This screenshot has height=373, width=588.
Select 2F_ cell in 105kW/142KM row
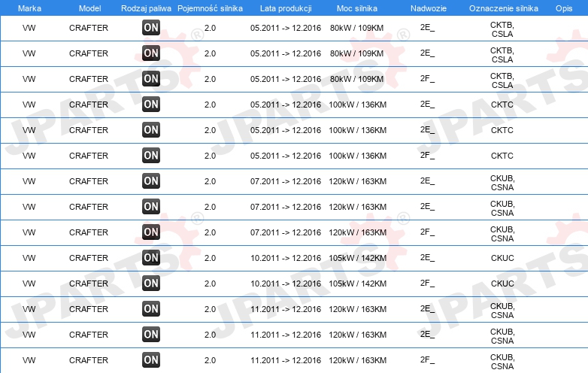(428, 283)
